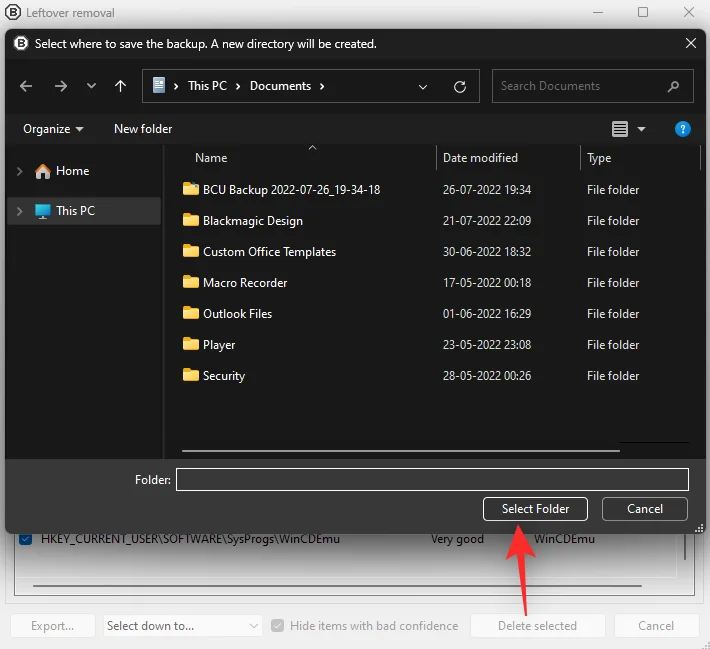Open help with the blue question mark
Screen dimensions: 710x649
click(x=682, y=129)
